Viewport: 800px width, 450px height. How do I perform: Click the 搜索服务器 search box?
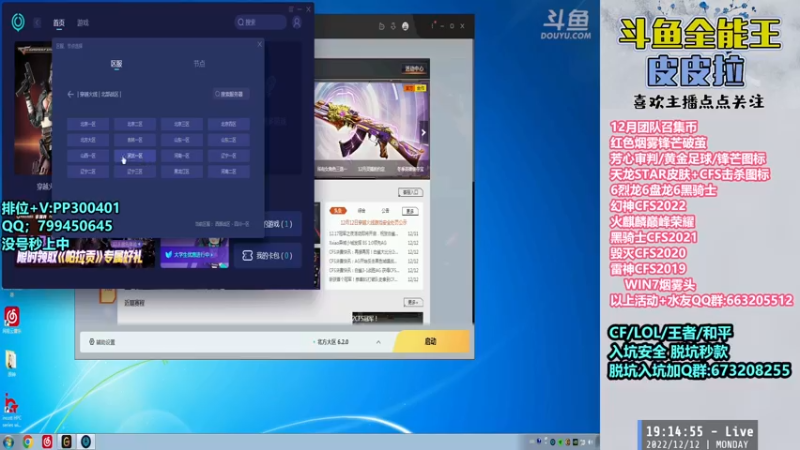click(x=231, y=94)
